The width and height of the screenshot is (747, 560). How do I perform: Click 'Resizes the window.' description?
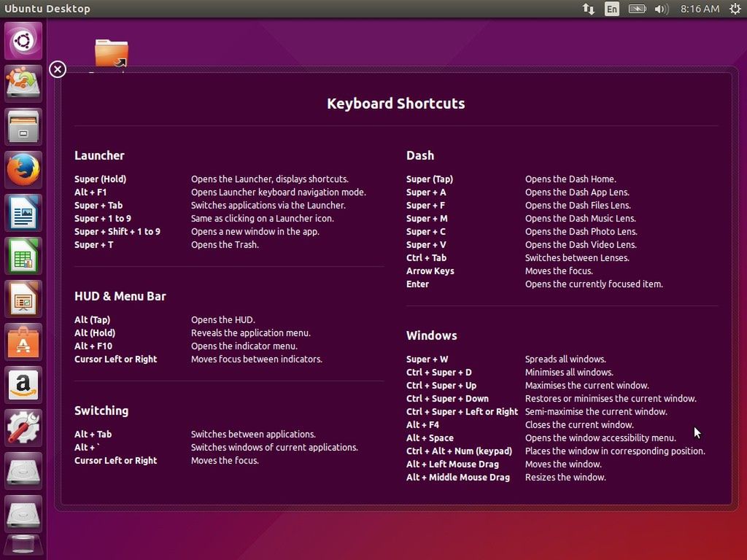(565, 477)
